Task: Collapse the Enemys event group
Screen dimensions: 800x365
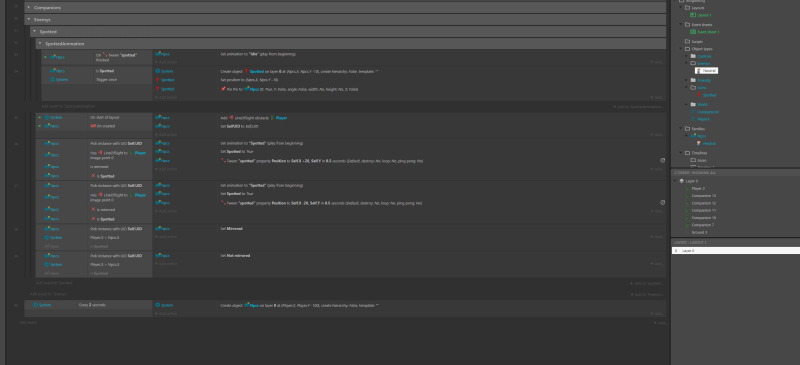Action: (29, 19)
